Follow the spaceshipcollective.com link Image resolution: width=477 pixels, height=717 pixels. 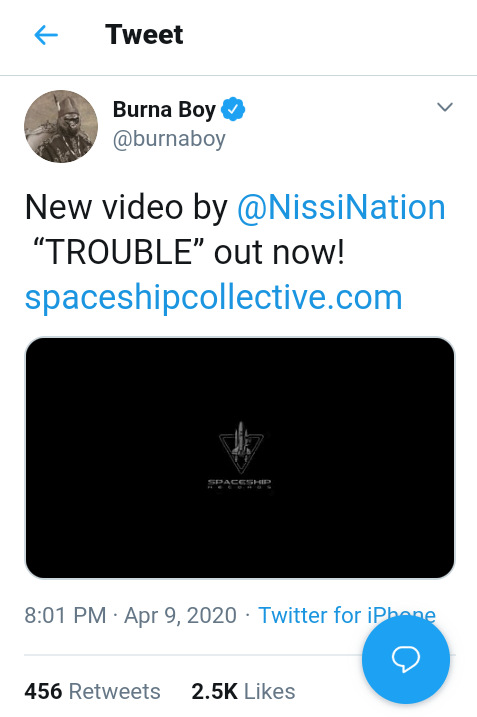(x=214, y=297)
